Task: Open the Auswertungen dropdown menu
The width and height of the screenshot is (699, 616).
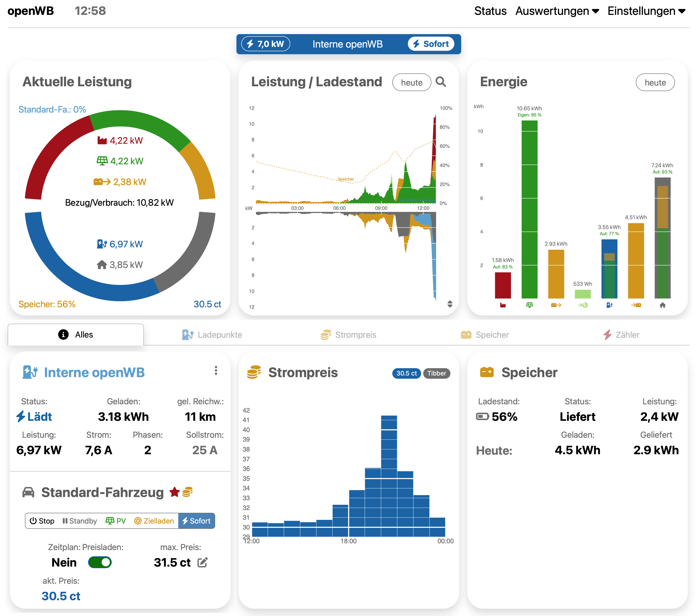Action: (x=557, y=11)
